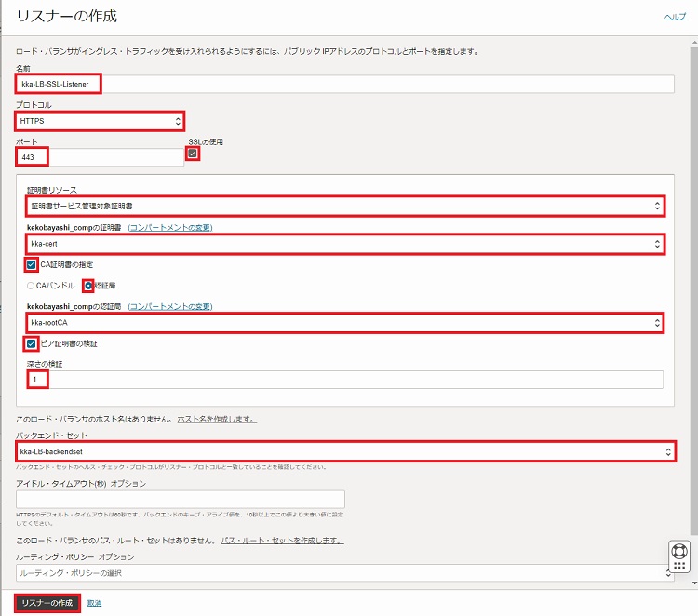Select the 認証局 radio button

(x=89, y=286)
